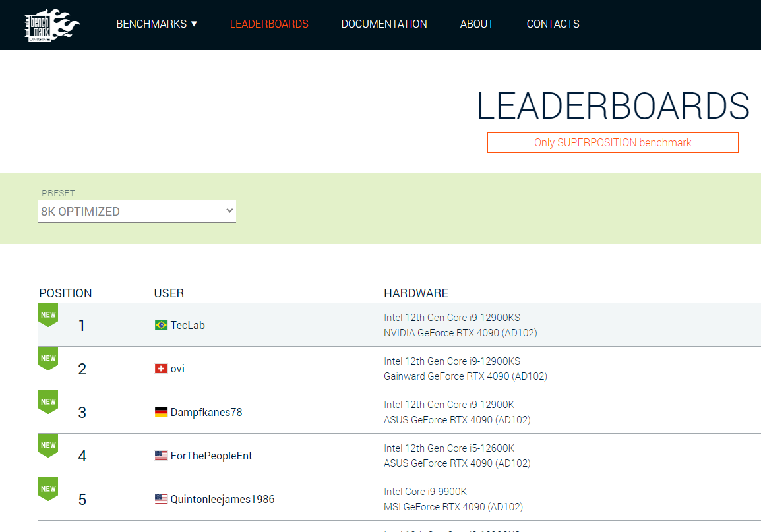This screenshot has width=761, height=532.
Task: Select 'Intel Core i9-9900K' text
Action: 425,492
